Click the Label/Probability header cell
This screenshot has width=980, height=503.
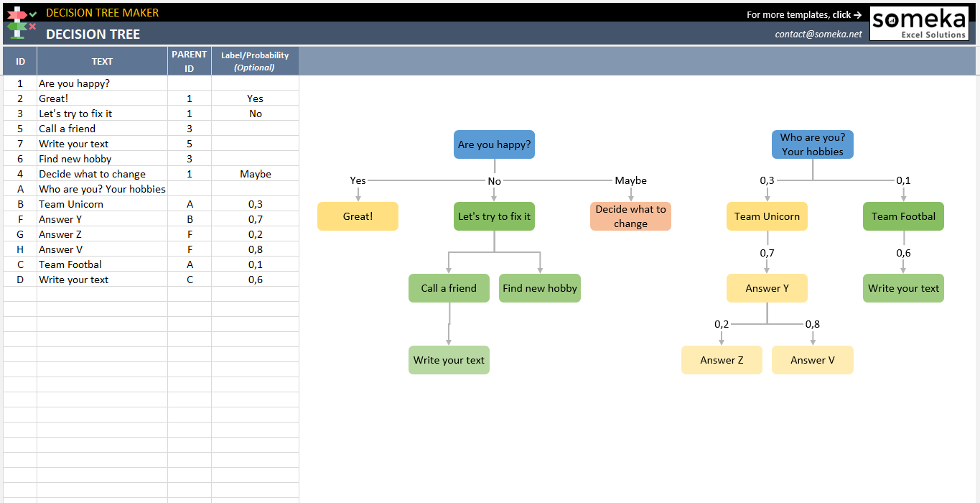point(254,60)
